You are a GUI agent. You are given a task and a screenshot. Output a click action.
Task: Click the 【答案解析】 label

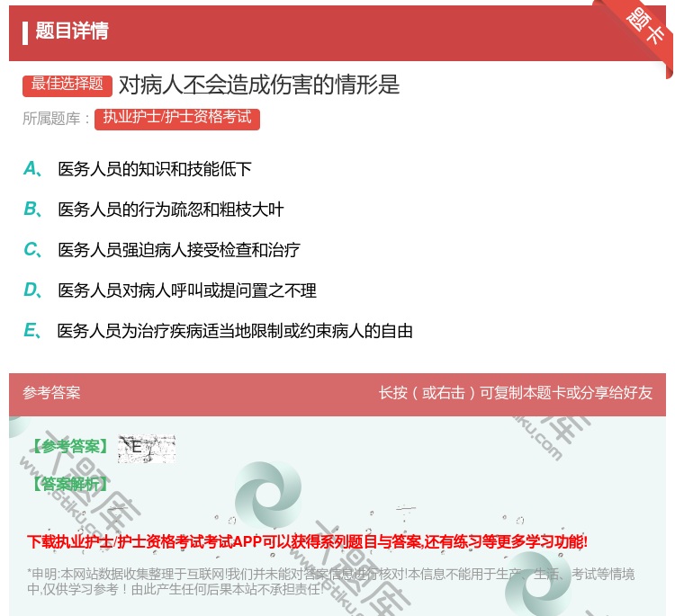click(71, 484)
